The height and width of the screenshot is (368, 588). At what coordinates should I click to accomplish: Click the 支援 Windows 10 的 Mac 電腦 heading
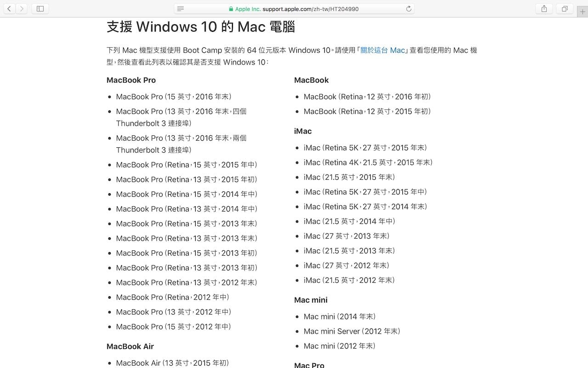[x=201, y=27]
